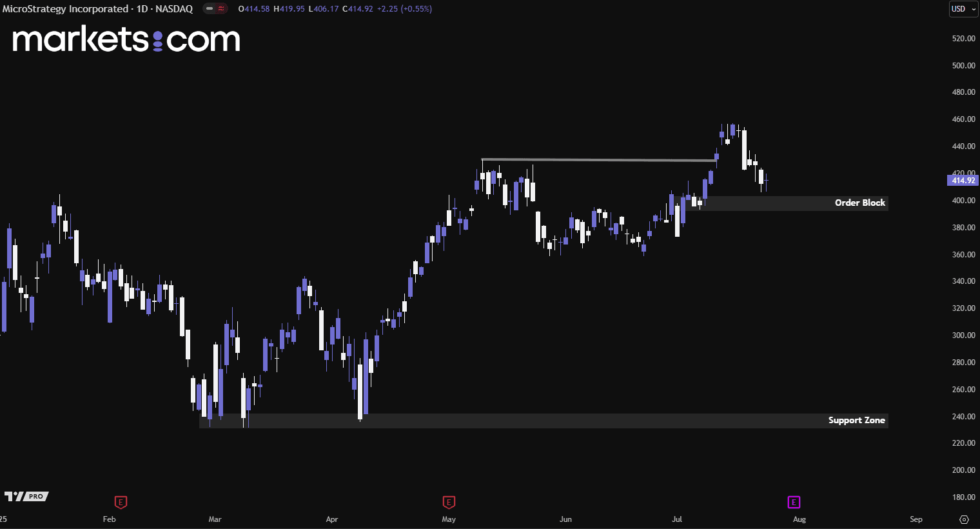Select the gray horizontal resistance line
The width and height of the screenshot is (980, 529).
(598, 160)
